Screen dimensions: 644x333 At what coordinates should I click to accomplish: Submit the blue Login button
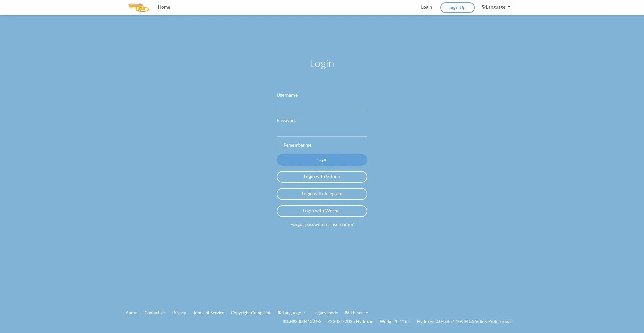(x=322, y=160)
